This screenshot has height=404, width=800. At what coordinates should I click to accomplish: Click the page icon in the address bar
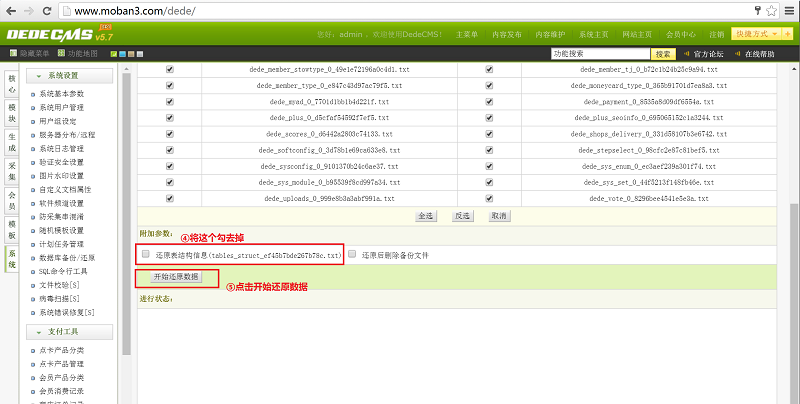pos(66,11)
